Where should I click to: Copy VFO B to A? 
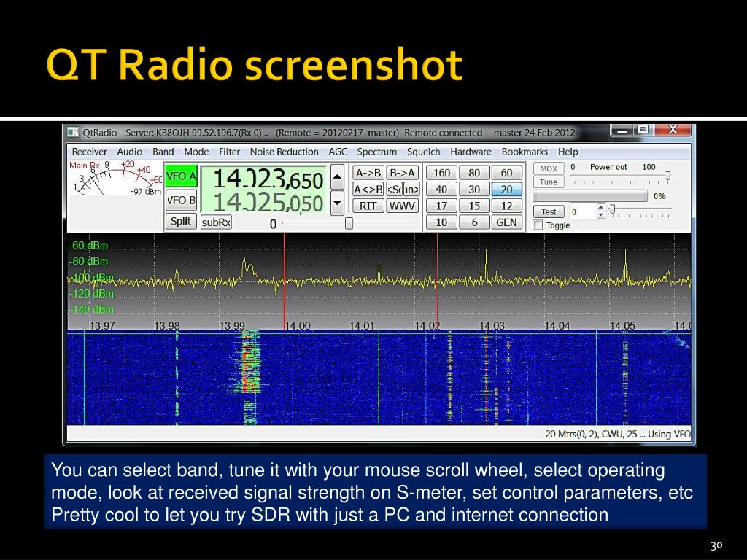coord(402,173)
